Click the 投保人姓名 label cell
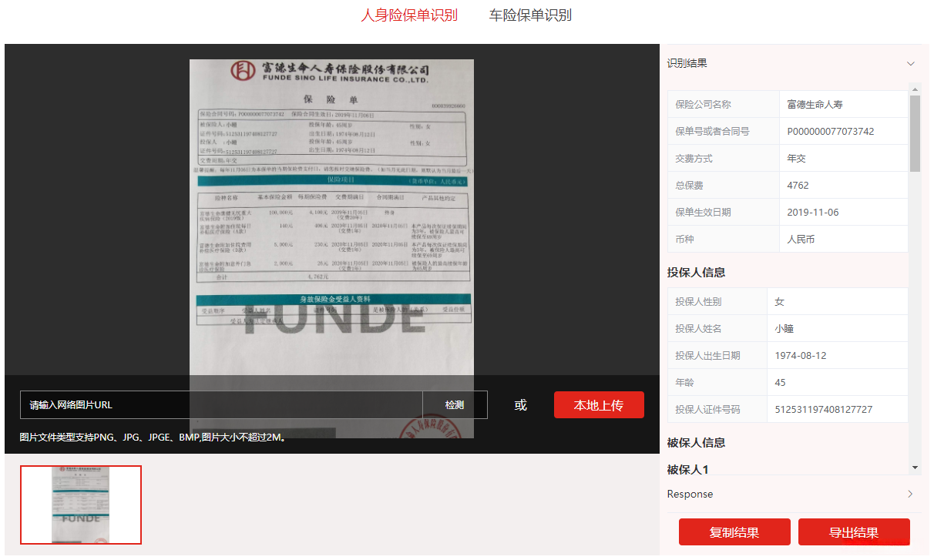 pyautogui.click(x=717, y=328)
